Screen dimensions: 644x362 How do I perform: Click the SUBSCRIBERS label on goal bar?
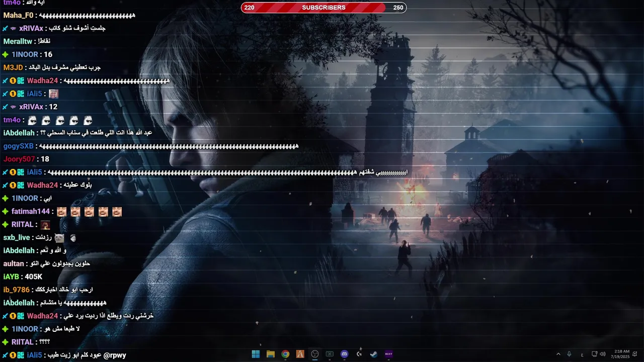point(324,8)
